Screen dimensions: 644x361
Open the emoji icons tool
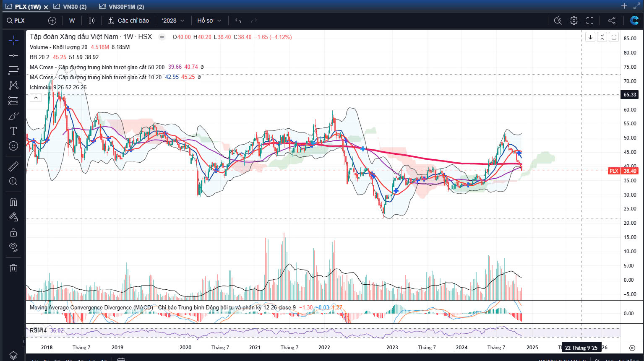click(x=13, y=146)
